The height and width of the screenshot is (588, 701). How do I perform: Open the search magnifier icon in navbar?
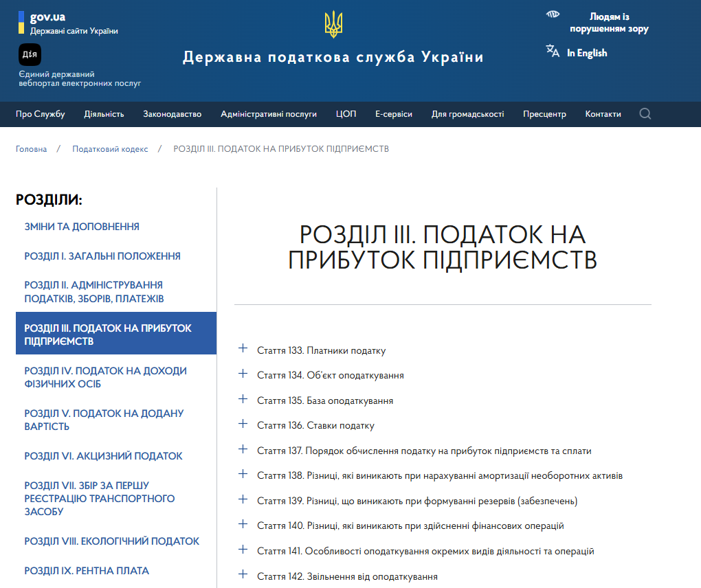tap(645, 113)
